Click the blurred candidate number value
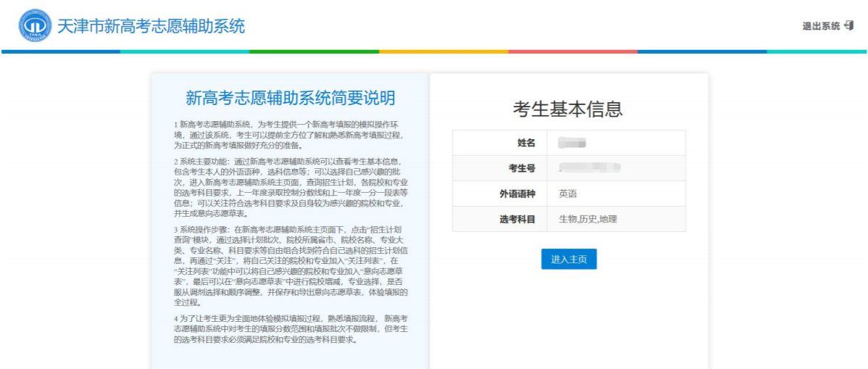This screenshot has width=868, height=369. tap(591, 168)
